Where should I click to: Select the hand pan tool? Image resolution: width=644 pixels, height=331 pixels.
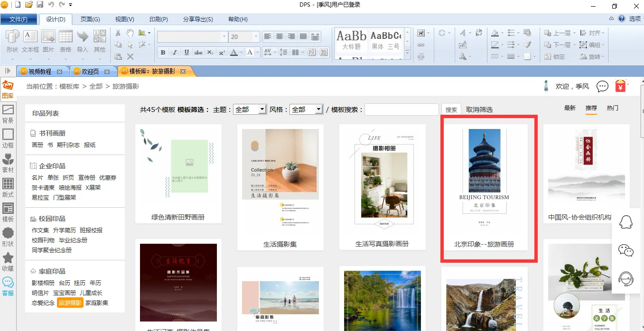(130, 33)
